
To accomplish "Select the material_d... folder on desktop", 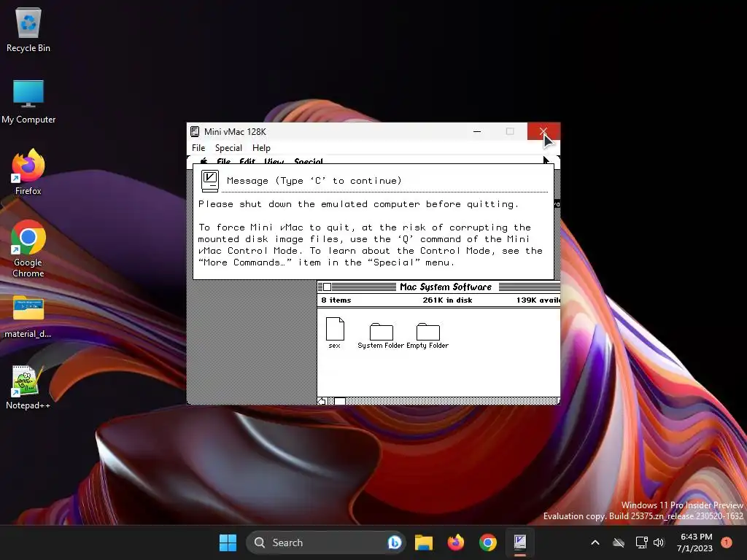I will pos(28,316).
